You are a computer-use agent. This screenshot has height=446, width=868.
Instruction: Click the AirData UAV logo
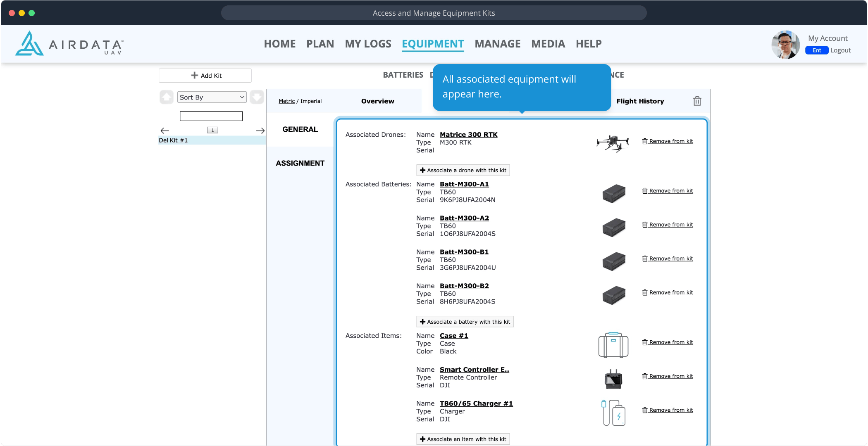coord(69,44)
